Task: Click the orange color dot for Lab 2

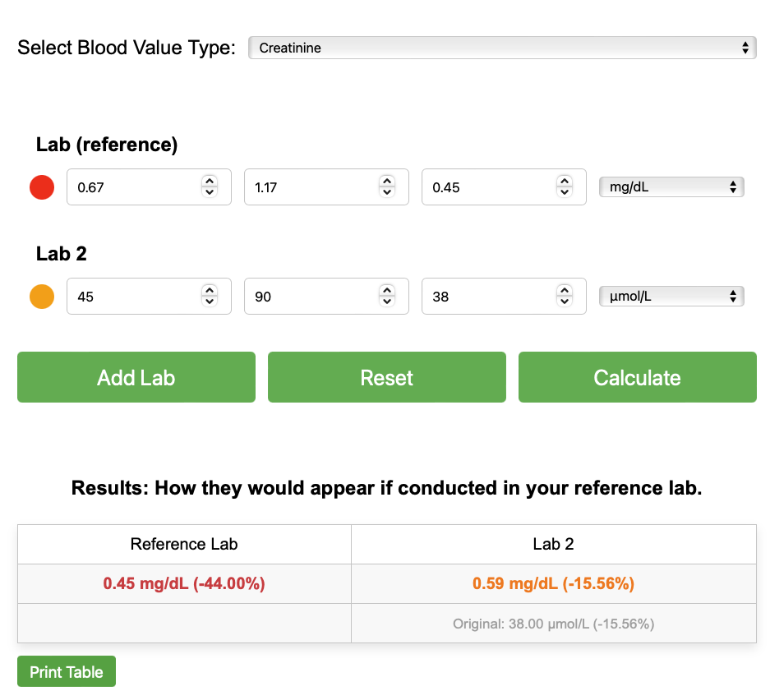Action: pyautogui.click(x=42, y=297)
